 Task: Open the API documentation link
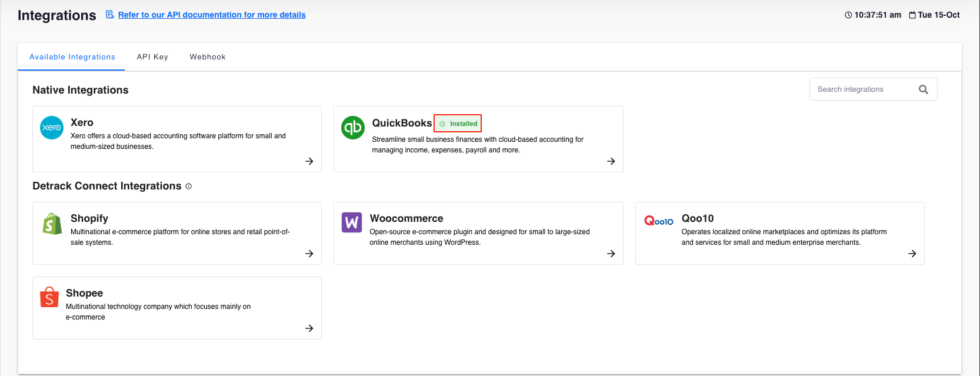coord(212,15)
